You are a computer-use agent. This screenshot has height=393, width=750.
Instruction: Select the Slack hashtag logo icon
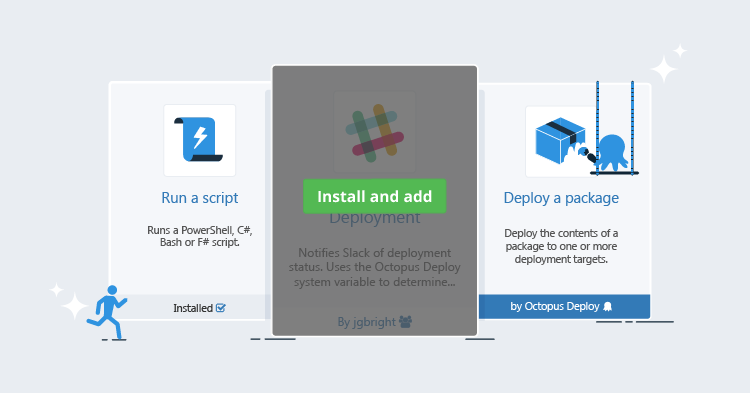pyautogui.click(x=375, y=132)
